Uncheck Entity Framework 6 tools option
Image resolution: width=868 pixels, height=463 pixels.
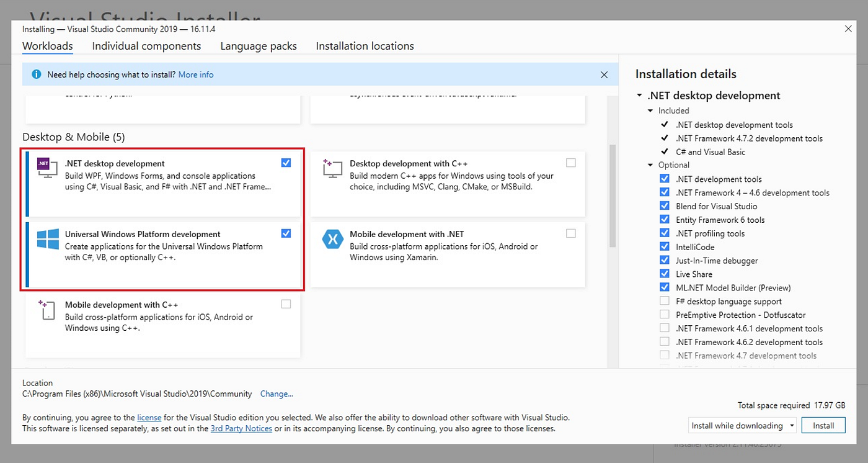pyautogui.click(x=665, y=220)
